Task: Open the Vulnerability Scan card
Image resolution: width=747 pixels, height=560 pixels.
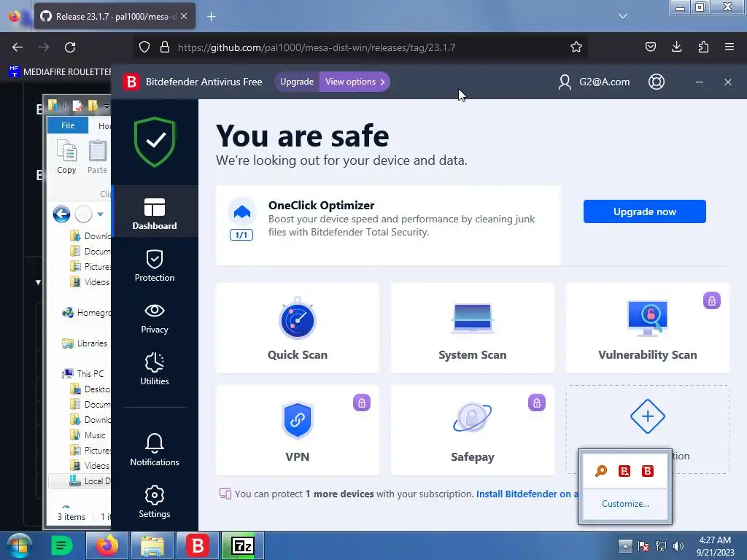Action: tap(647, 327)
